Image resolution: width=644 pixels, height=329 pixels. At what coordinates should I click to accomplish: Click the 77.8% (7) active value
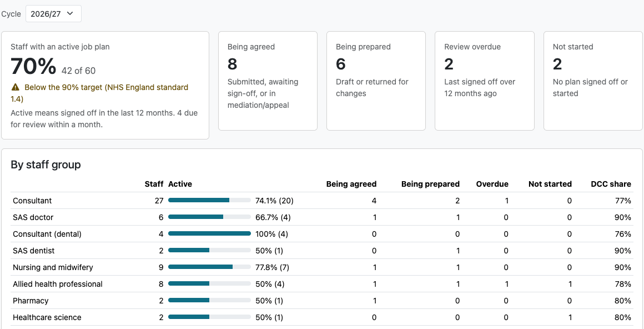(x=272, y=267)
